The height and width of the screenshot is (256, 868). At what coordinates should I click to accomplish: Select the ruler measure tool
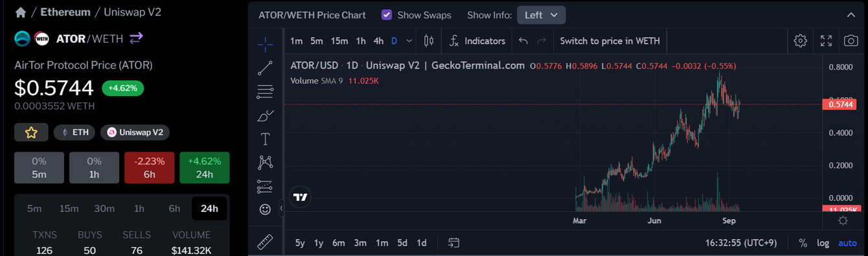click(x=265, y=242)
